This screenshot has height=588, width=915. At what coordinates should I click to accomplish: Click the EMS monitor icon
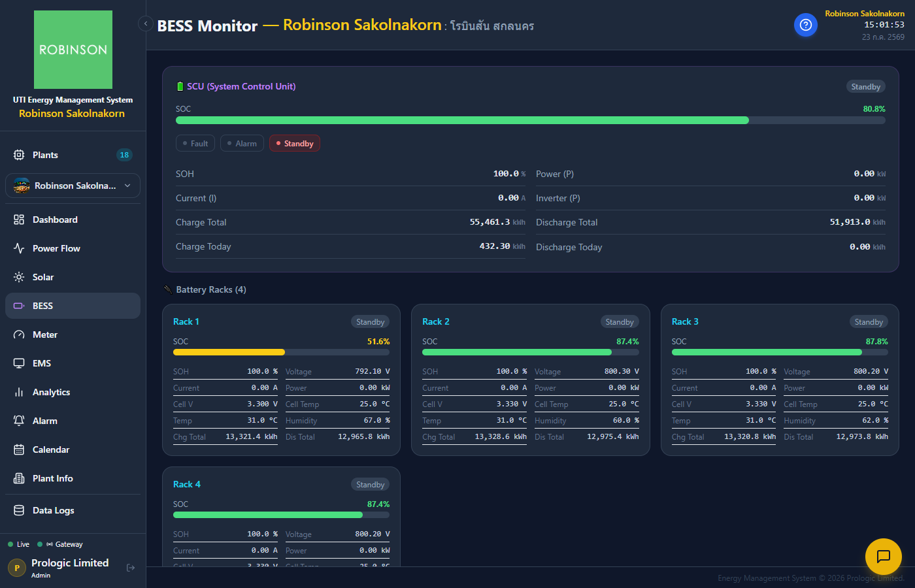(19, 363)
